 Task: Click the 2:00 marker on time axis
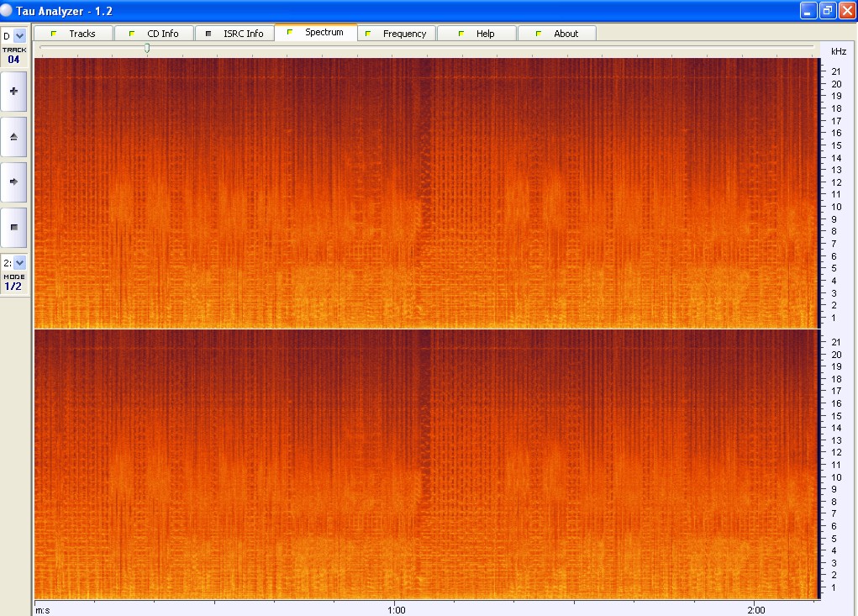click(755, 609)
